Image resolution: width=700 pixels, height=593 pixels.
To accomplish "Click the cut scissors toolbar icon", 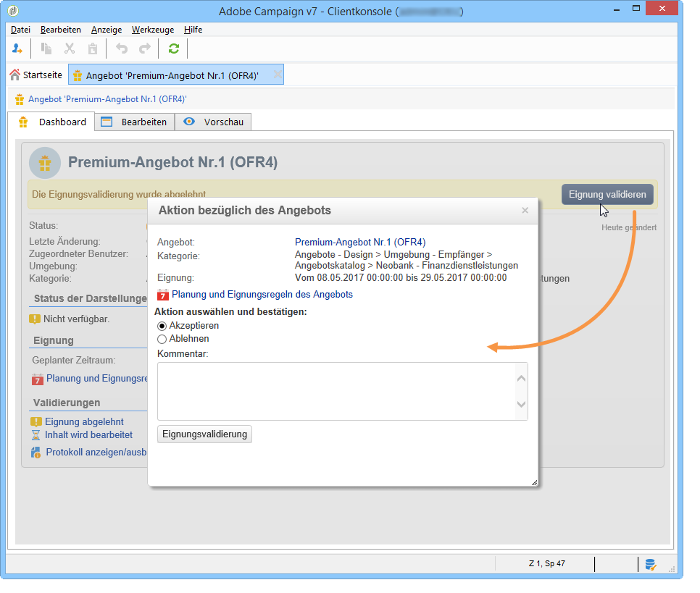I will (x=69, y=49).
